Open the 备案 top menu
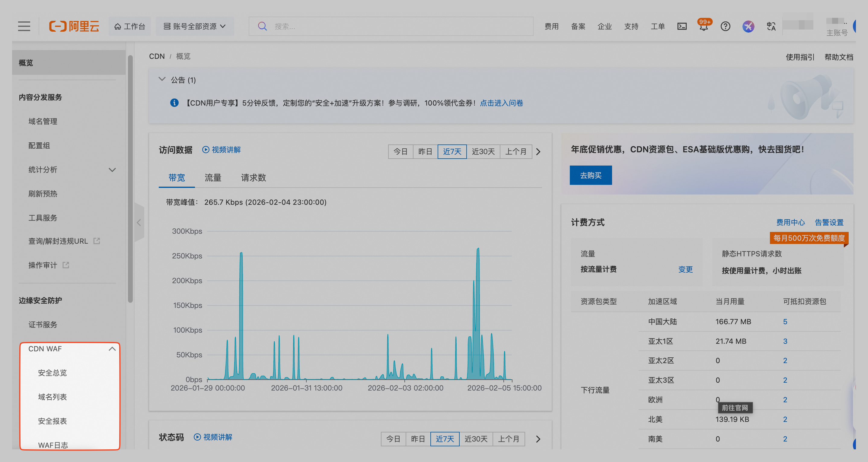The image size is (868, 462). [x=578, y=26]
